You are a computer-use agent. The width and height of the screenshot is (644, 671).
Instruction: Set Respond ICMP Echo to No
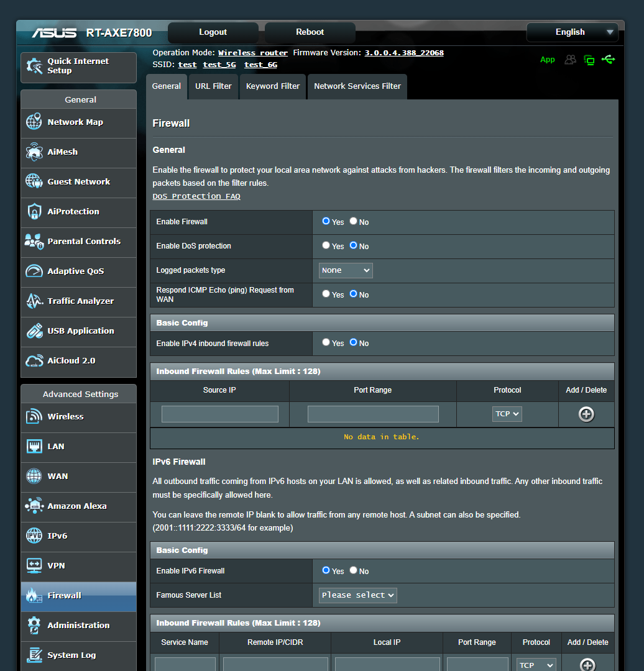353,294
